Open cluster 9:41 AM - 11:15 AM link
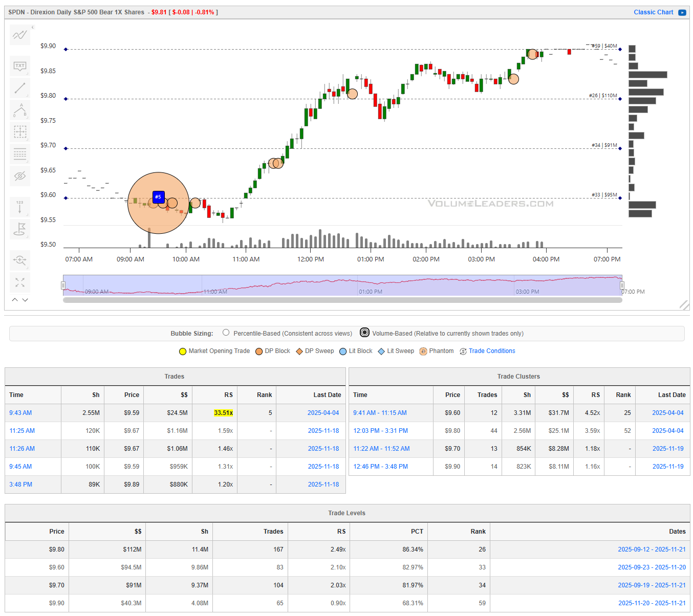The image size is (693, 616). (x=380, y=413)
